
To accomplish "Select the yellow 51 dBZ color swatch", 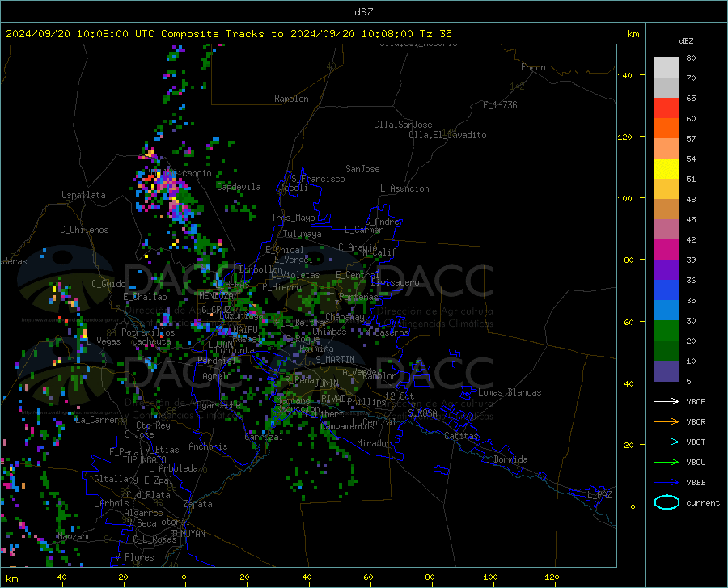I will click(667, 169).
